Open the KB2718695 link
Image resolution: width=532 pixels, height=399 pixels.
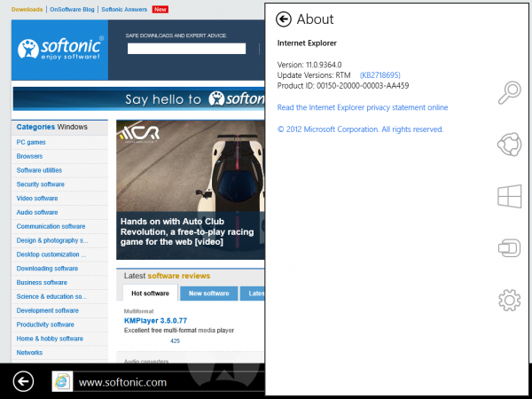380,75
